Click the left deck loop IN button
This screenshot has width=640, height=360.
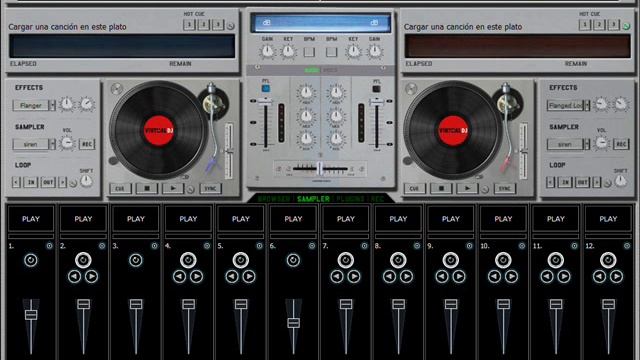coord(31,182)
